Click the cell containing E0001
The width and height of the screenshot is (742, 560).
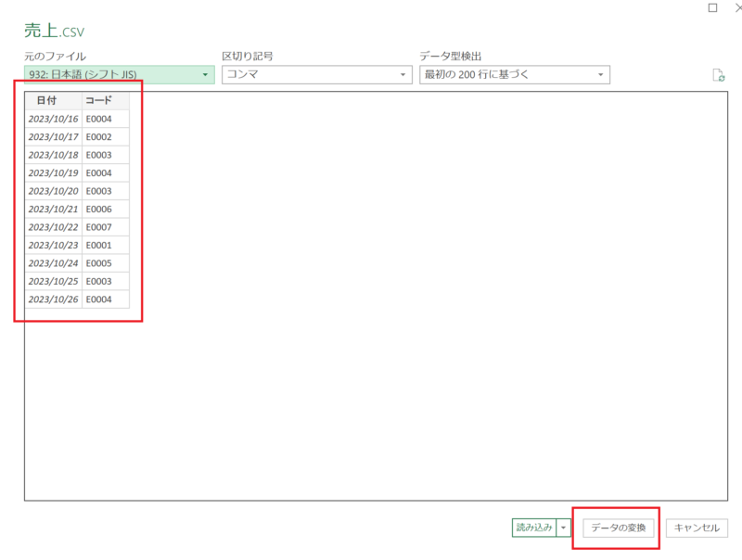click(105, 246)
